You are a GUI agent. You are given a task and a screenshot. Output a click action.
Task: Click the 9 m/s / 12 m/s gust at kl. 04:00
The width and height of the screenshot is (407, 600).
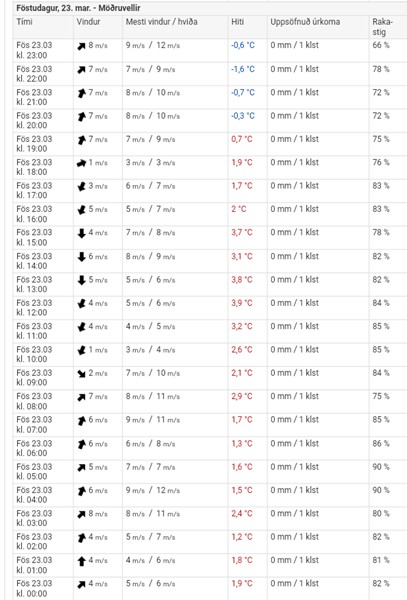pyautogui.click(x=153, y=490)
